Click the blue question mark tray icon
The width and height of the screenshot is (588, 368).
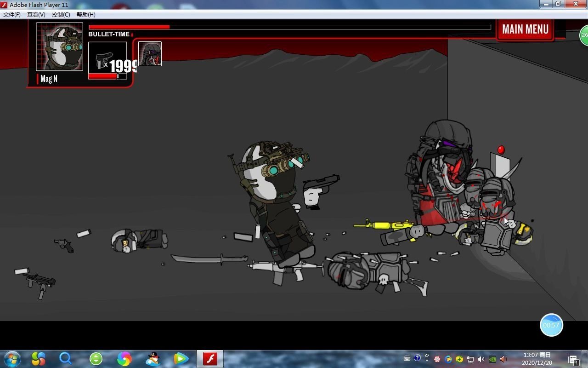point(417,358)
